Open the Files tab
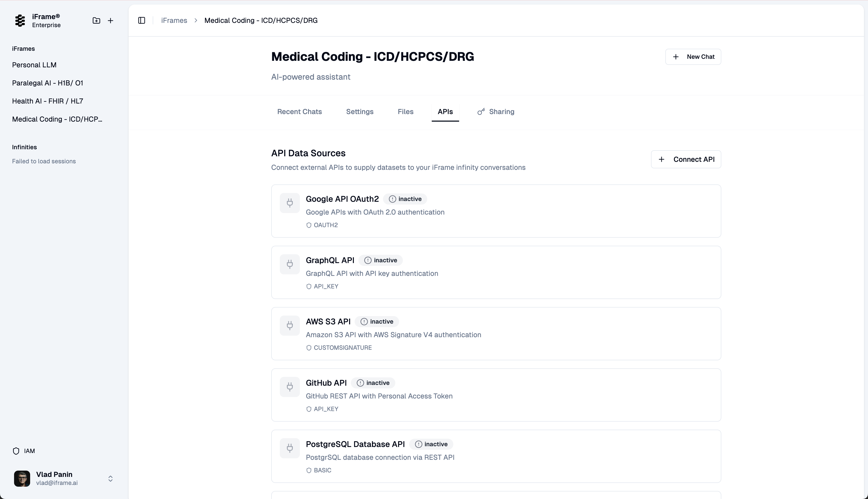Image resolution: width=868 pixels, height=499 pixels. [x=406, y=112]
